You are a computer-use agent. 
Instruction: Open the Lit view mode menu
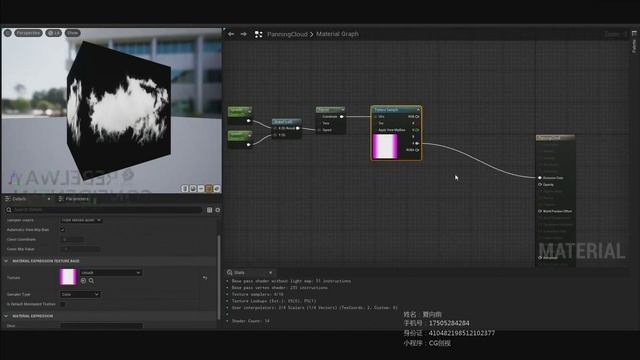[x=53, y=33]
